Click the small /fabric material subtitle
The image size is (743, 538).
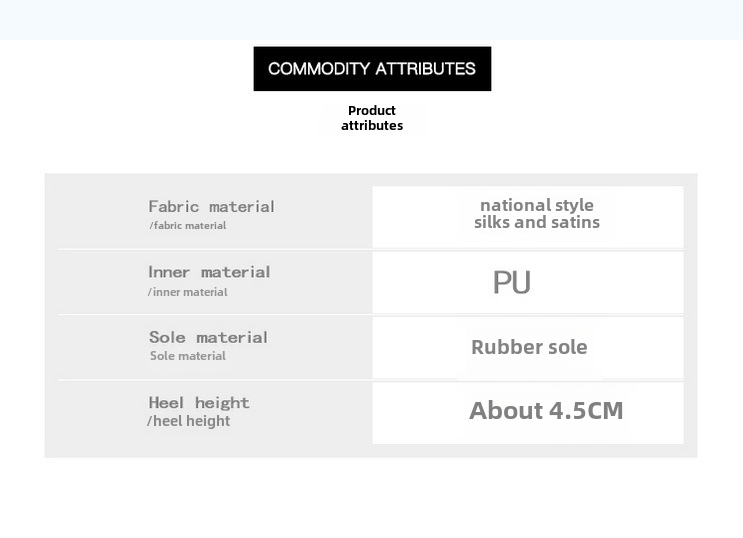(188, 226)
